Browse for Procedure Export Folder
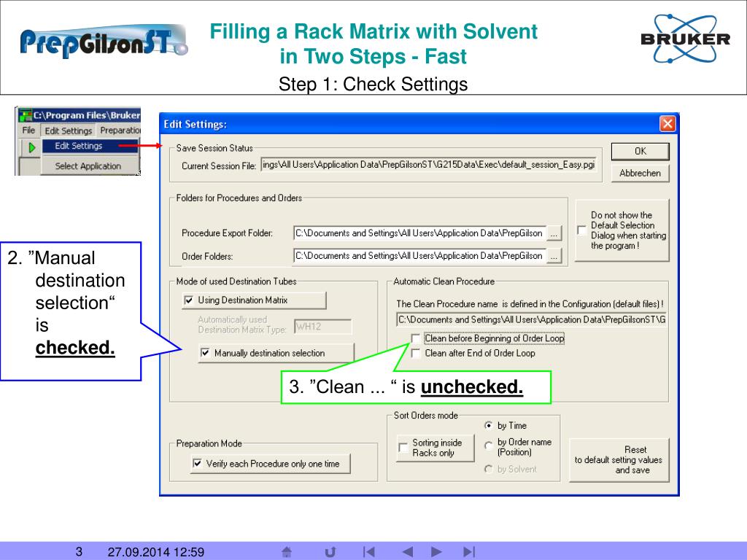This screenshot has width=747, height=560. point(554,233)
